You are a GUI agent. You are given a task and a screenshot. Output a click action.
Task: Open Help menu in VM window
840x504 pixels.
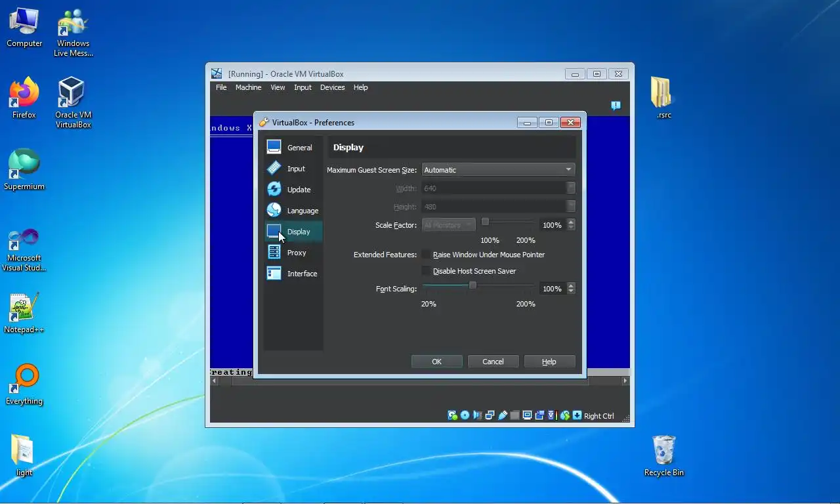(360, 87)
